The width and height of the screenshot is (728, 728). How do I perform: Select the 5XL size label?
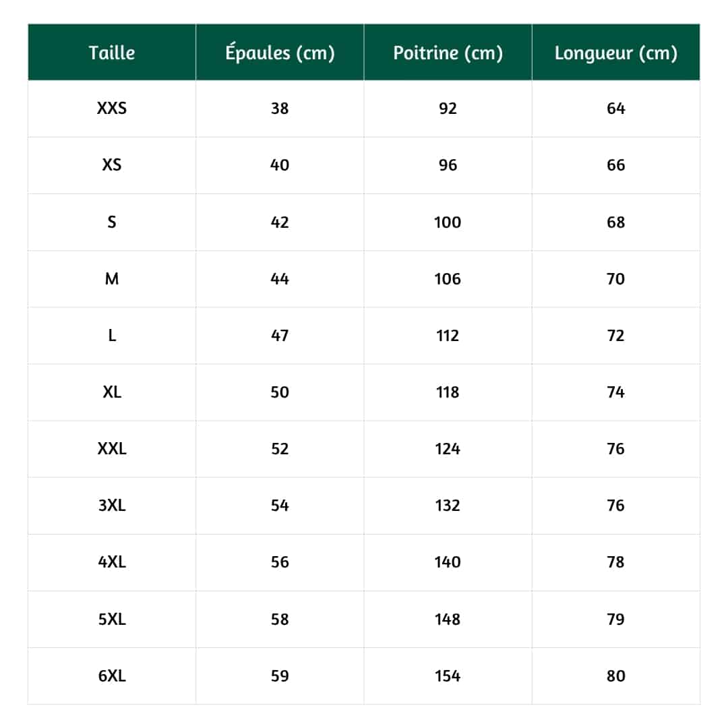tap(112, 619)
